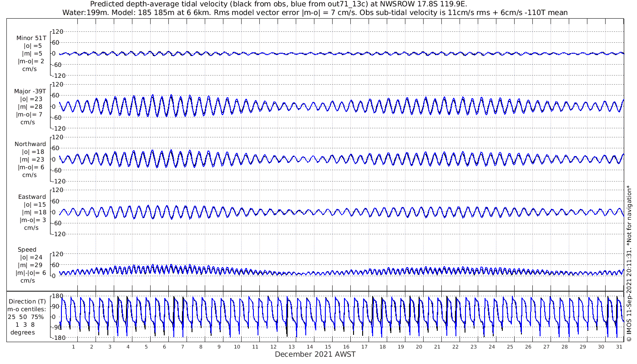Click "|m| =18" in the Eastward panel
Screen dimensions: 637x364
coord(33,212)
